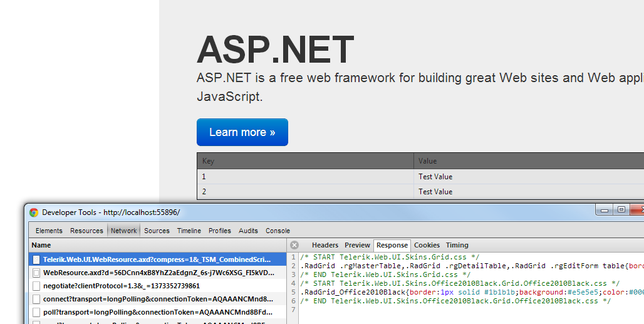View the Cookies sub-tab
The height and width of the screenshot is (324, 644).
[427, 245]
